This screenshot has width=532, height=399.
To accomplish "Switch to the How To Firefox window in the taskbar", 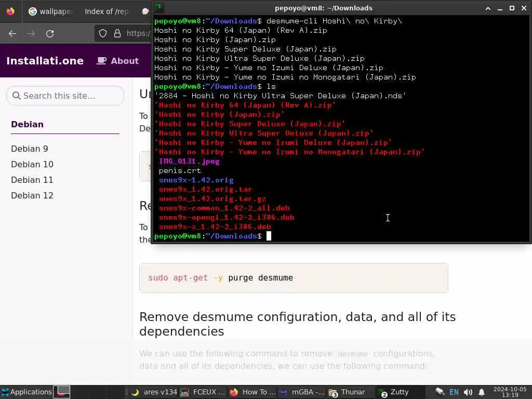I will pyautogui.click(x=253, y=392).
